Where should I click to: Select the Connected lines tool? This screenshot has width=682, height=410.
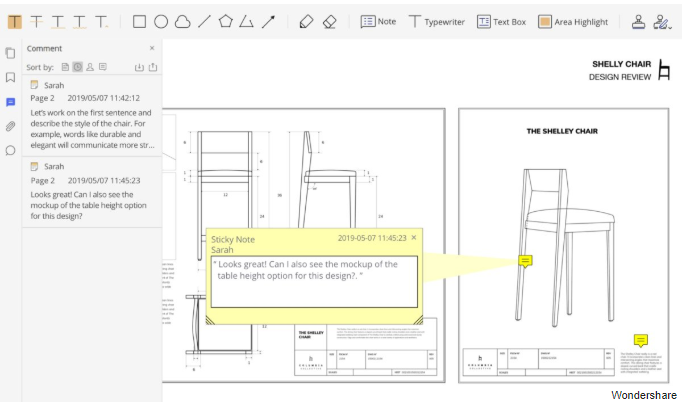point(246,21)
